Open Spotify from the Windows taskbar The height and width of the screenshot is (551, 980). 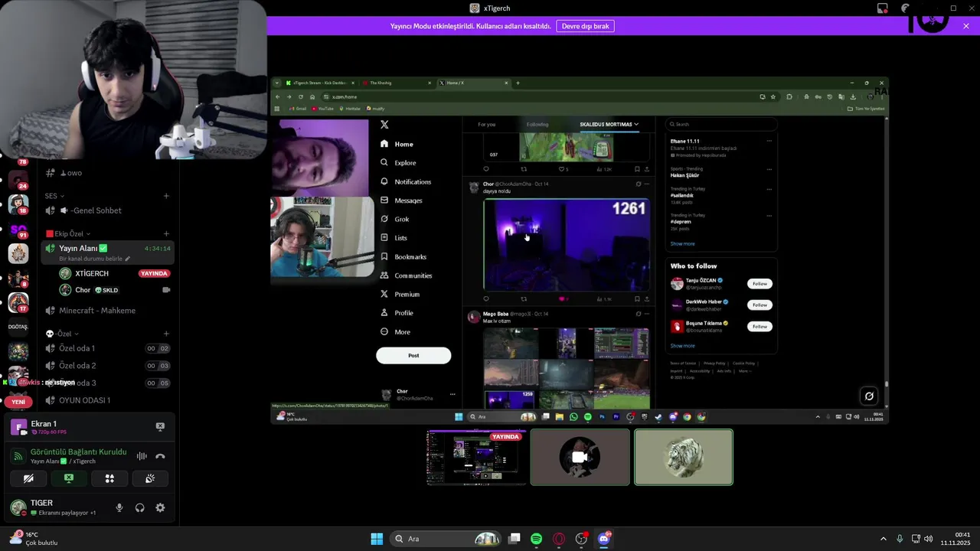[x=536, y=539]
